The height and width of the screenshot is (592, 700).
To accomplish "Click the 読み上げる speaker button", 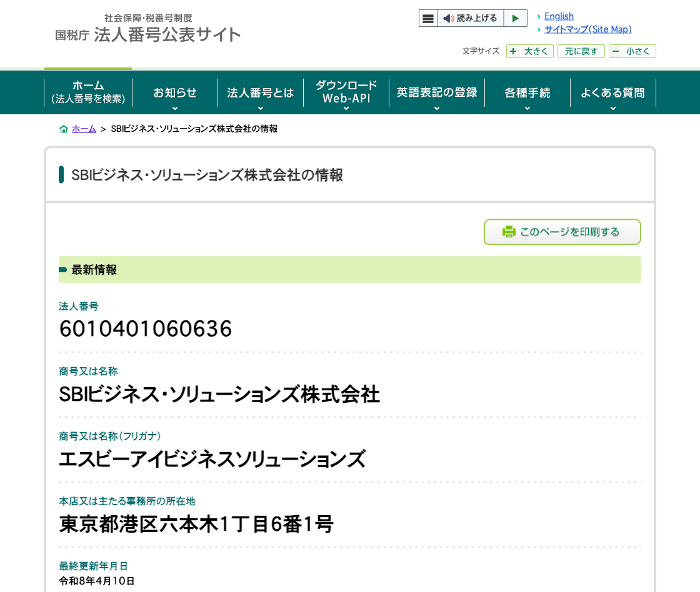I will pos(470,18).
